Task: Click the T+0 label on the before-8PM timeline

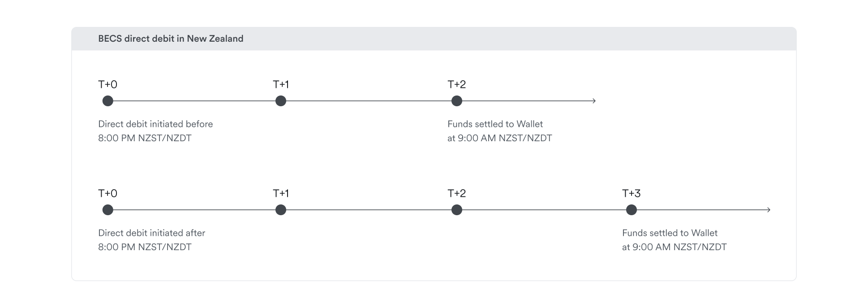Action: 107,84
